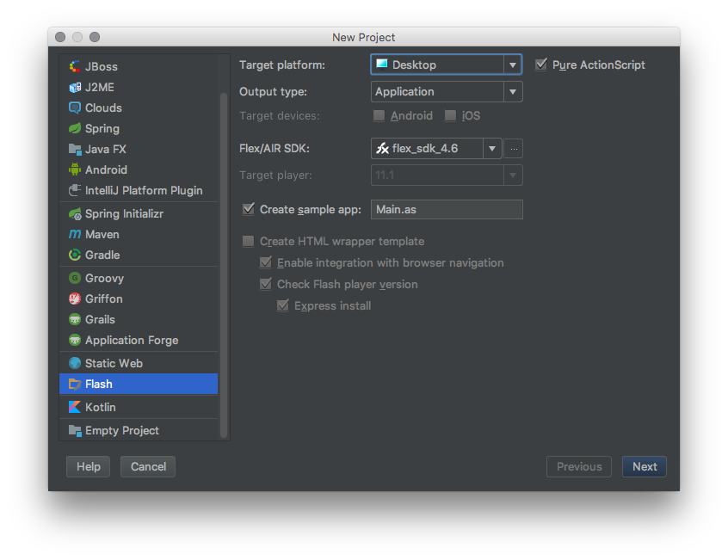Image resolution: width=728 pixels, height=560 pixels.
Task: Click the JBoss icon in project list
Action: [x=75, y=66]
